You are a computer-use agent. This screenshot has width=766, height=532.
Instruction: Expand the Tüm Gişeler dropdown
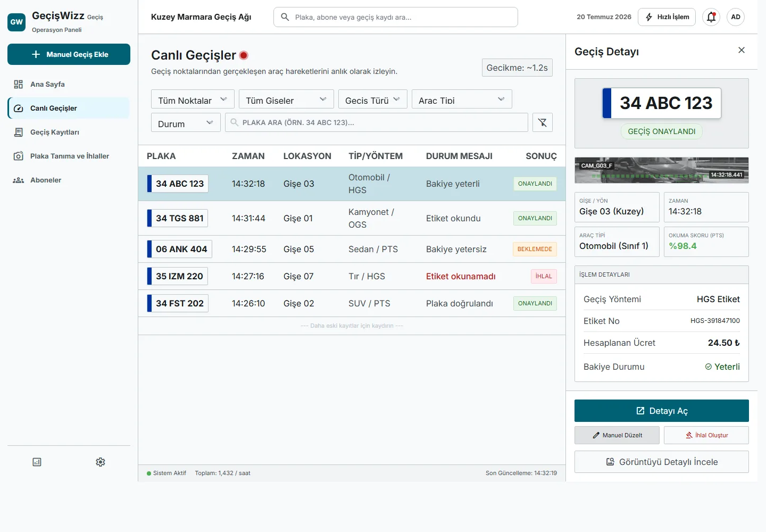[x=286, y=99]
